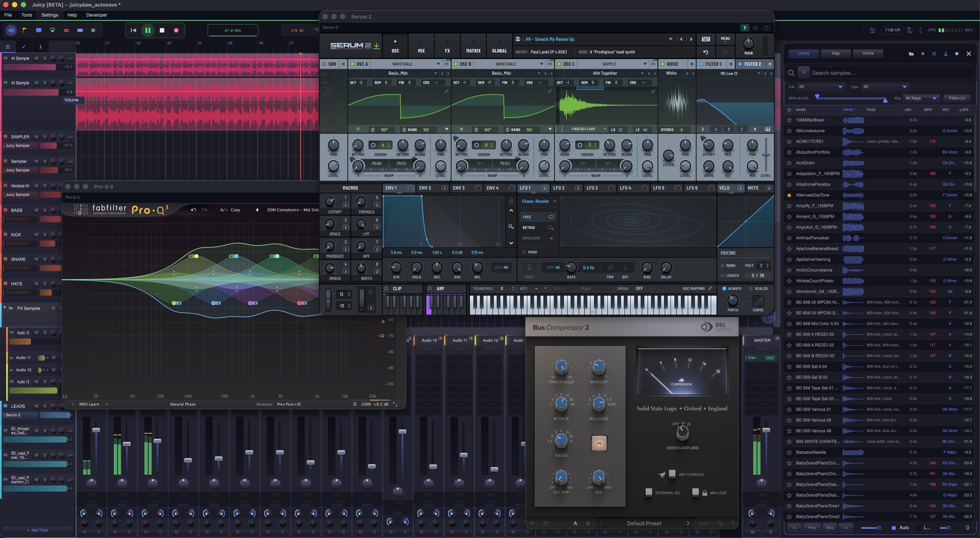Screen dimensions: 980x538
Task: Go to next Serum preset arrow
Action: 691,39
